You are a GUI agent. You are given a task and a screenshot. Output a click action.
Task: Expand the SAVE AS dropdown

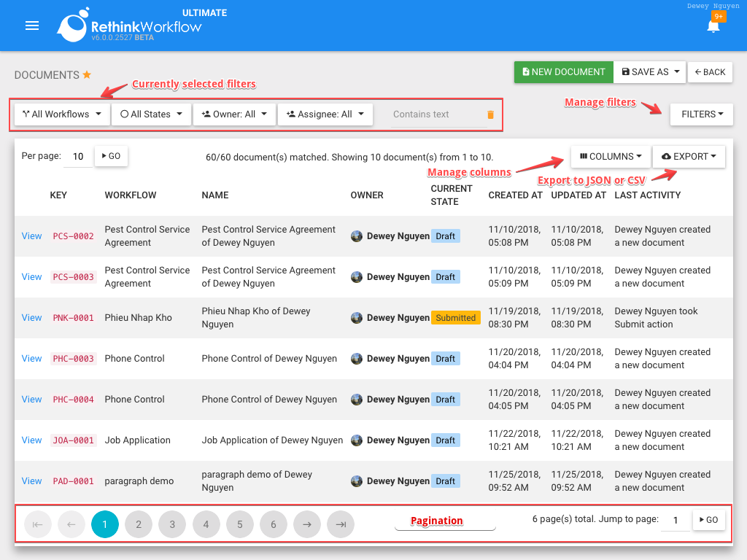(649, 71)
